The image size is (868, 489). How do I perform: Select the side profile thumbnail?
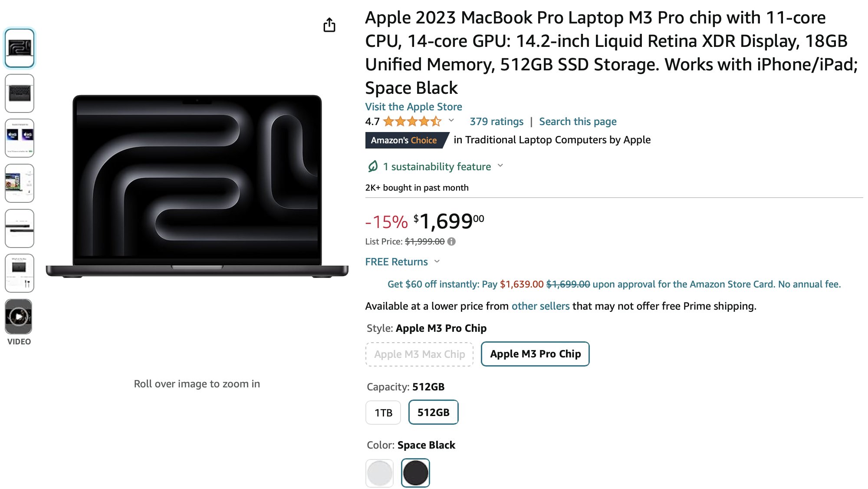pos(20,228)
